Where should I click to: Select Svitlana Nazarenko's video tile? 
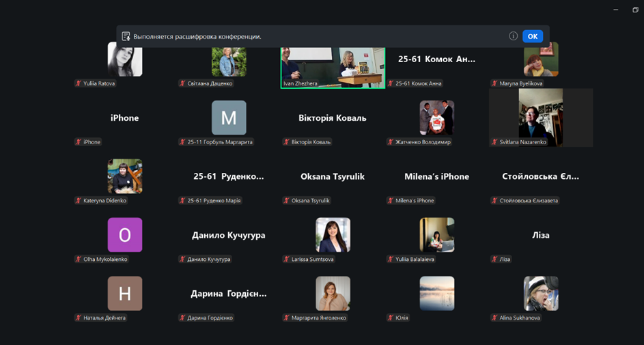540,117
